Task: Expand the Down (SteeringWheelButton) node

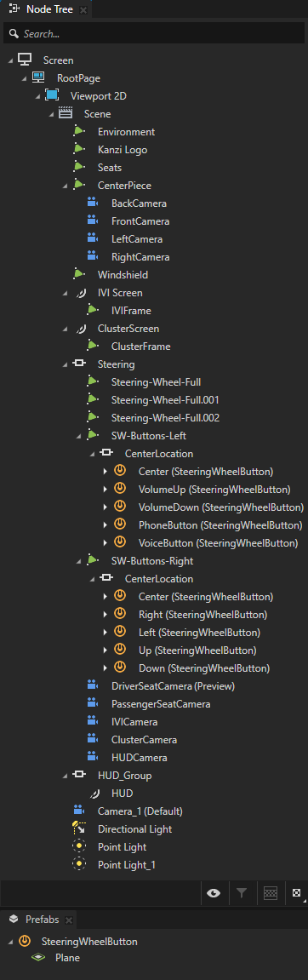Action: pos(106,668)
